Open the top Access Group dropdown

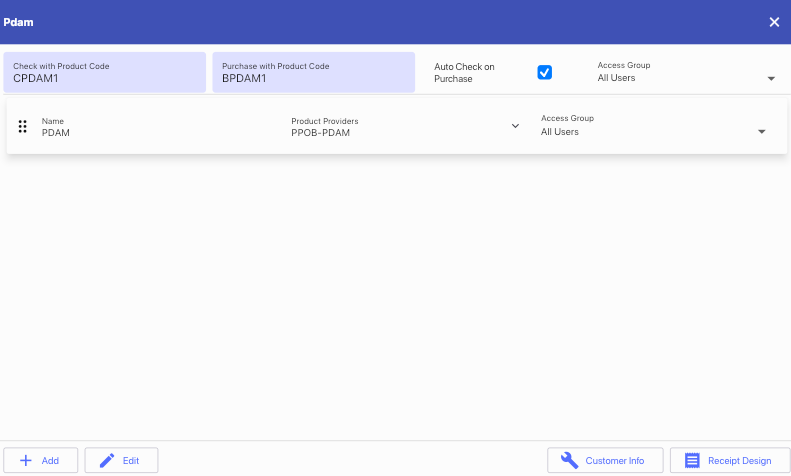click(x=687, y=72)
